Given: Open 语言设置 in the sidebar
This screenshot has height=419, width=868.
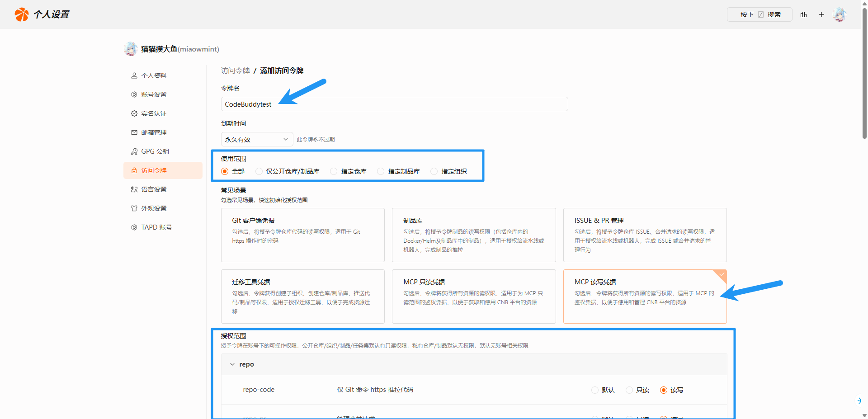Looking at the screenshot, I should pos(154,189).
